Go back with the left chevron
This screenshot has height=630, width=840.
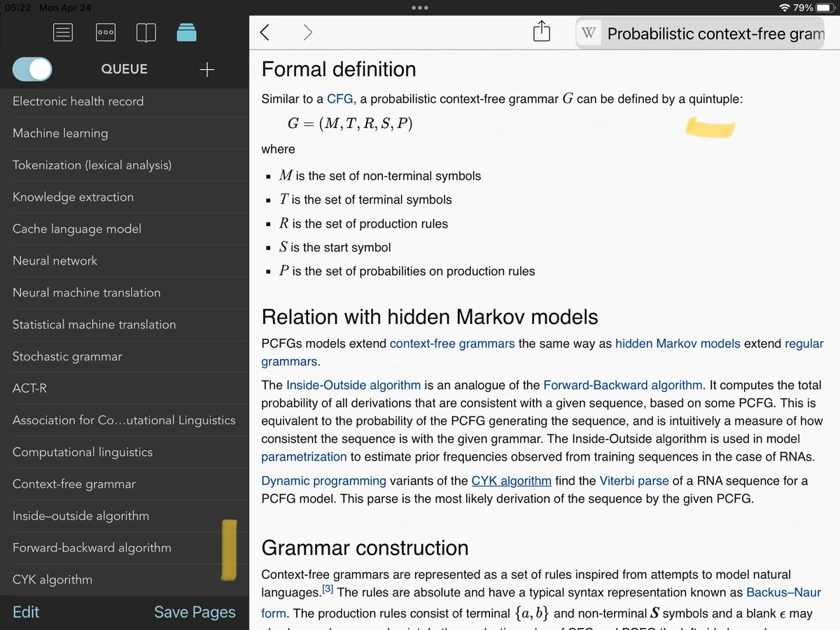pyautogui.click(x=265, y=32)
